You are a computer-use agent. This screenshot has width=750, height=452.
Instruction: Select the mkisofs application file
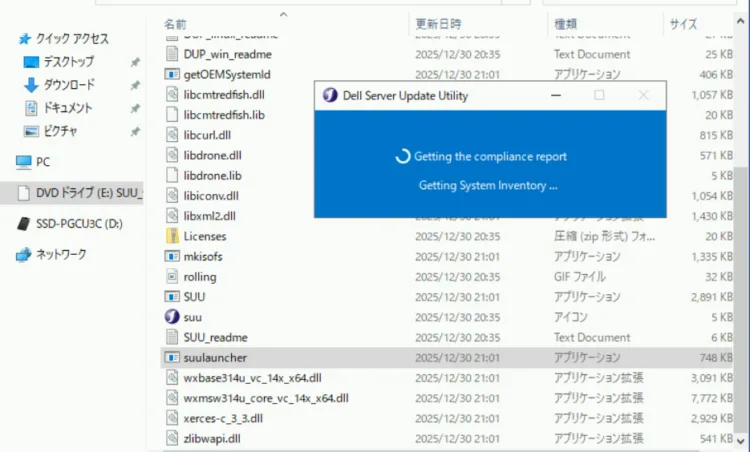(205, 257)
